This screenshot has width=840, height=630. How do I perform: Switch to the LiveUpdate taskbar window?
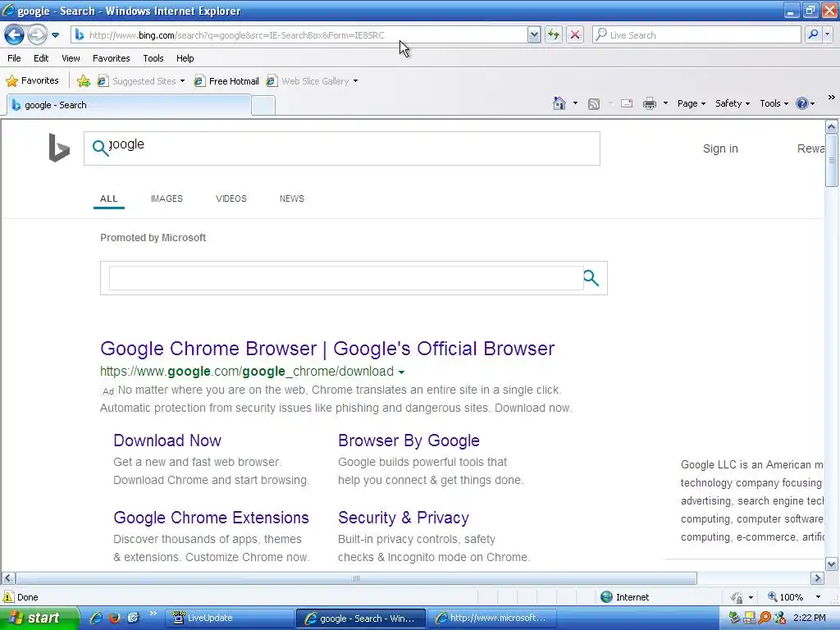click(x=229, y=619)
